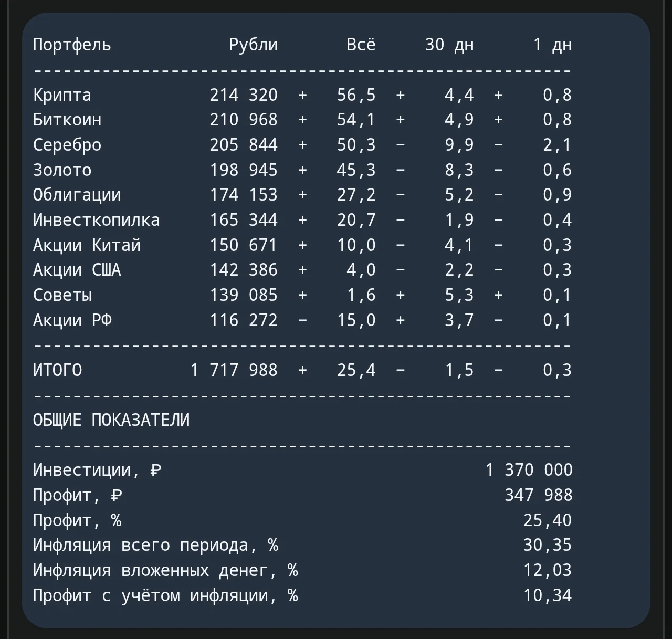
Task: Click the value '12,03'
Action: 548,570
